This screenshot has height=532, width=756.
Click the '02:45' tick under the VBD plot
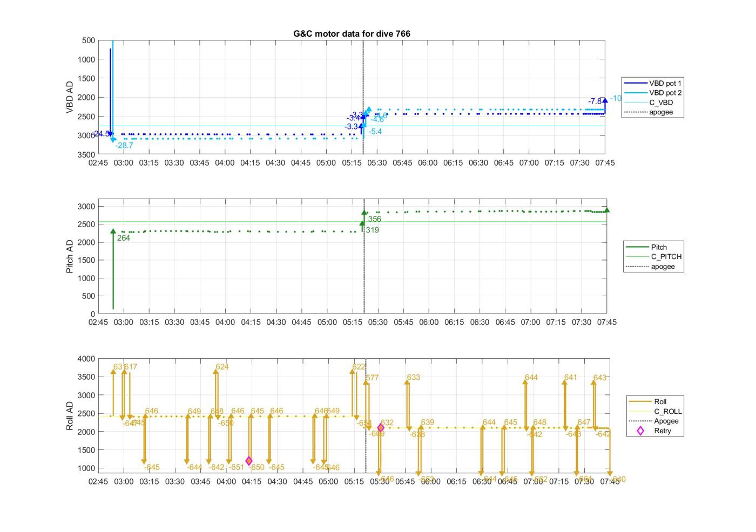pos(98,163)
